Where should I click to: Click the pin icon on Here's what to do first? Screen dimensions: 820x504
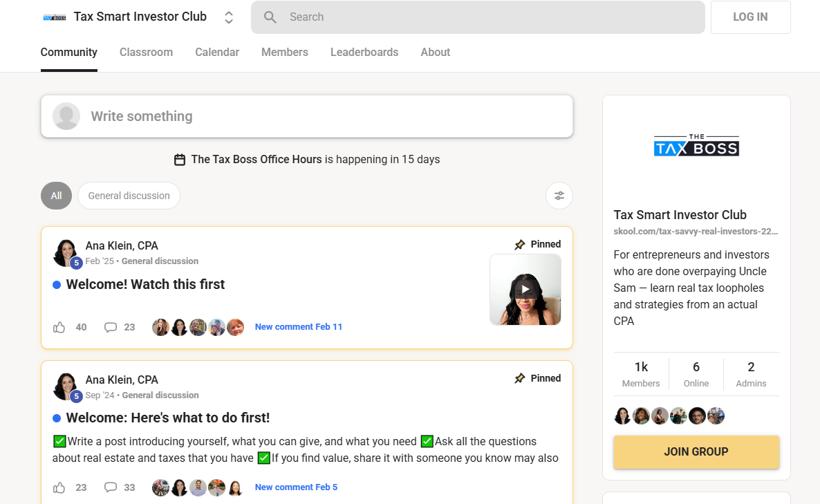(x=519, y=378)
